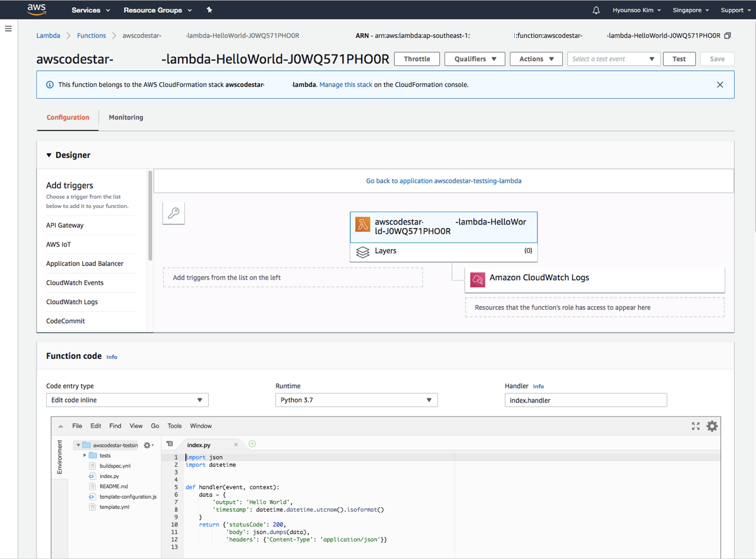Click the AWS logo home icon
The width and height of the screenshot is (756, 559).
click(x=37, y=9)
